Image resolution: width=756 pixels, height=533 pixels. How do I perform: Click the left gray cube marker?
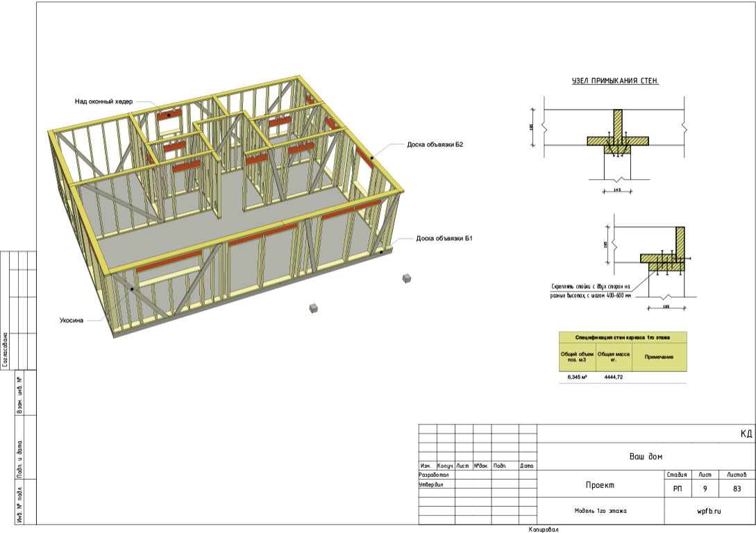click(314, 307)
